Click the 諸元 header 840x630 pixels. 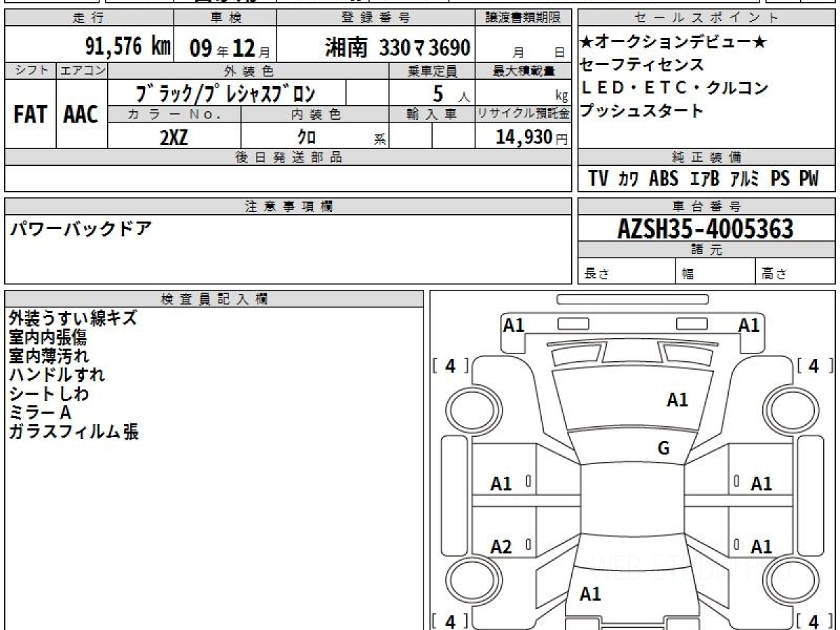pos(706,250)
